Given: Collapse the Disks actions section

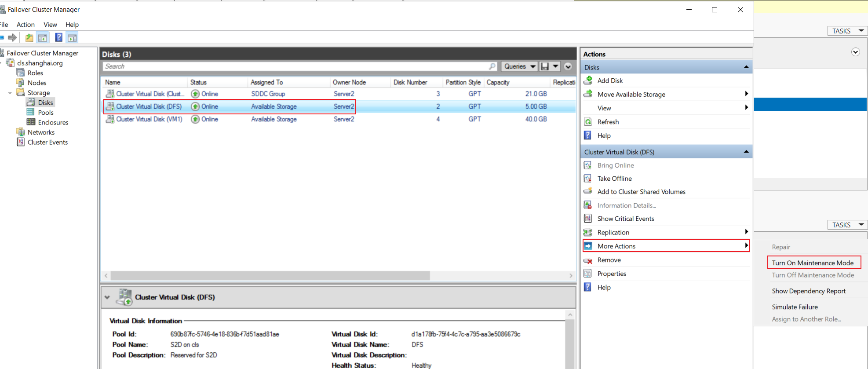Looking at the screenshot, I should [746, 67].
